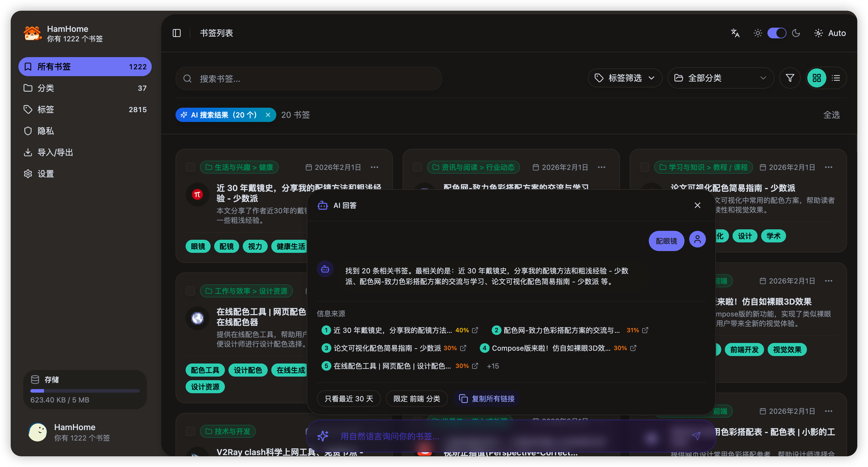Open the 标签筛选 dropdown
Image resolution: width=868 pixels, height=467 pixels.
(625, 78)
